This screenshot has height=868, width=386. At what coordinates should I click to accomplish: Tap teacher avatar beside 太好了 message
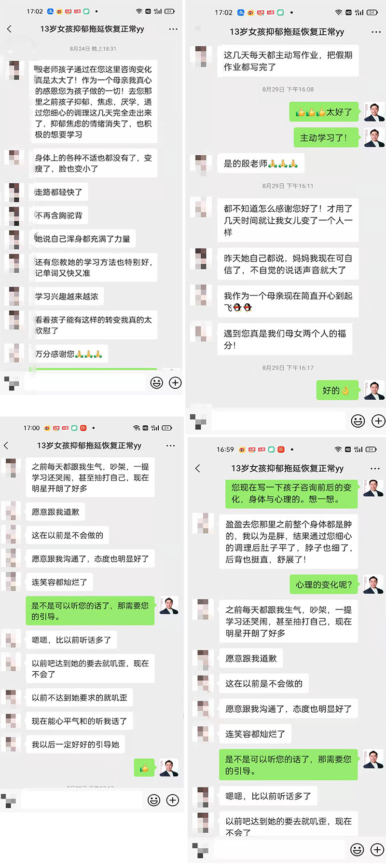click(x=374, y=112)
